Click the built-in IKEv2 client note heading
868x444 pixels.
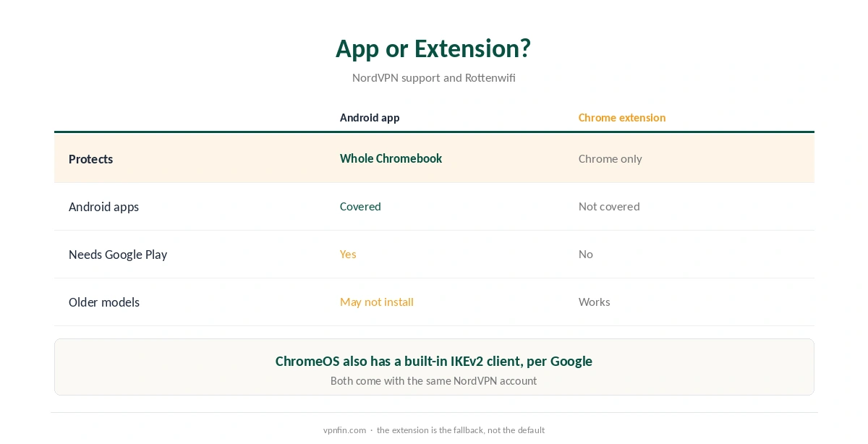click(434, 361)
